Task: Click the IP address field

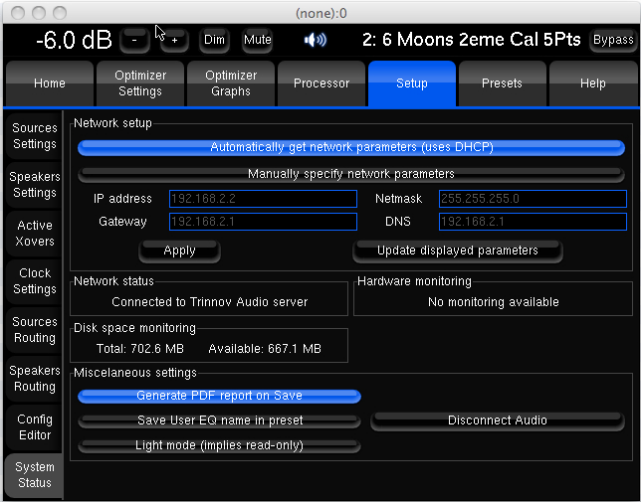Action: [262, 198]
